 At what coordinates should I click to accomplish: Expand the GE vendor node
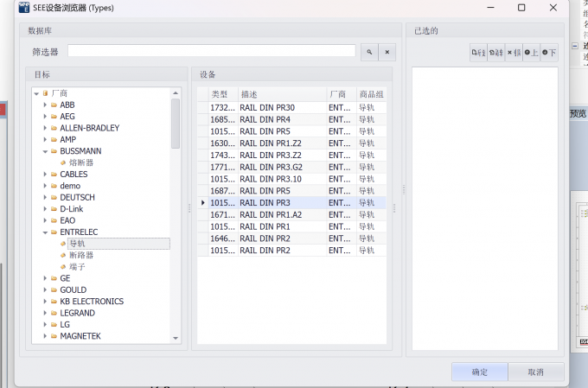click(45, 278)
